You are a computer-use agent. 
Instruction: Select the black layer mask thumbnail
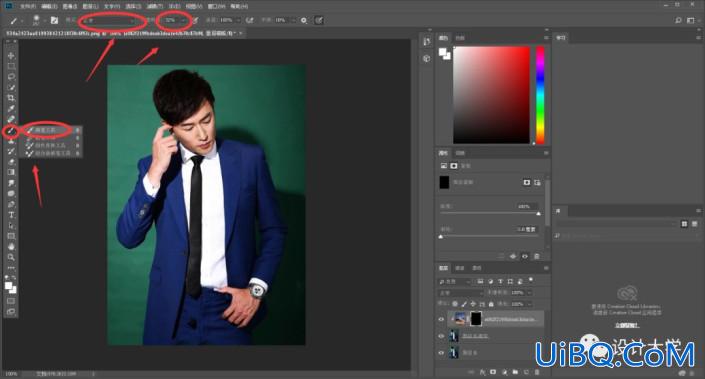point(476,319)
